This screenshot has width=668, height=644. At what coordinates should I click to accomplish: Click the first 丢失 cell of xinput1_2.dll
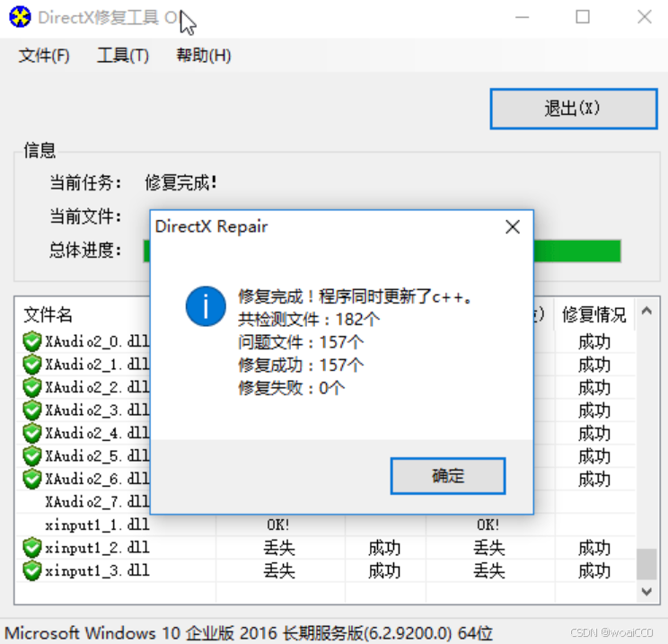(279, 548)
